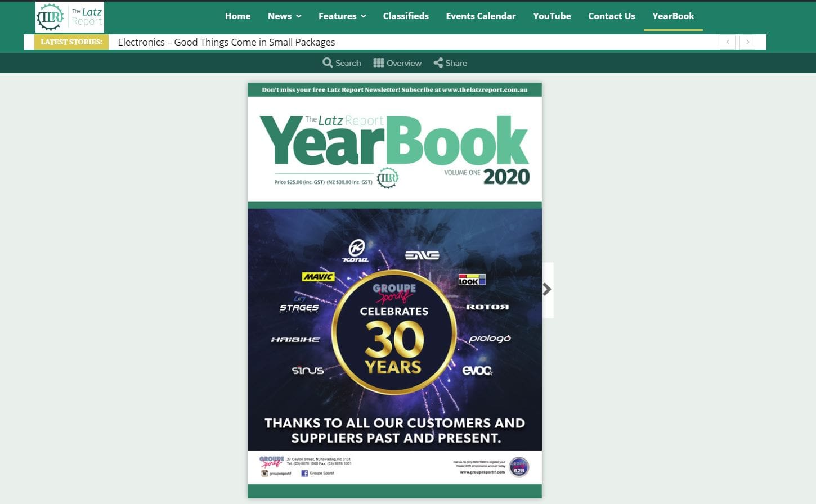The image size is (816, 504).
Task: Open the Contact Us page
Action: point(612,16)
